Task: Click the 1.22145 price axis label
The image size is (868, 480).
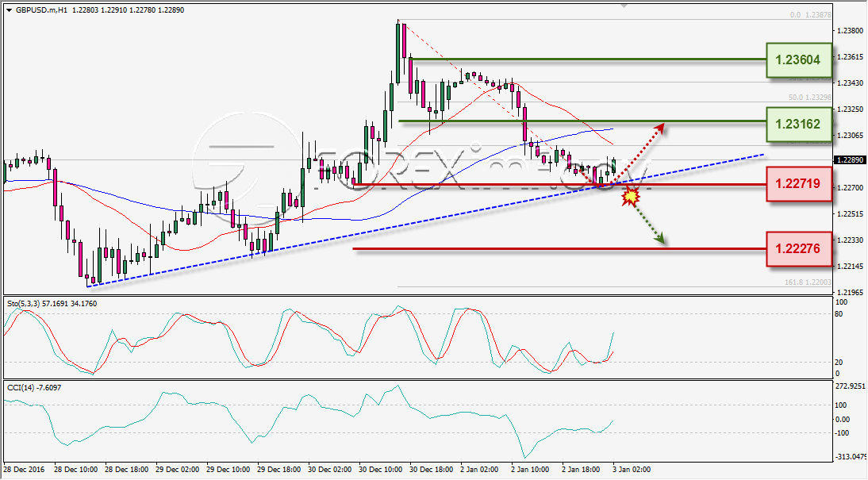Action: tap(850, 266)
